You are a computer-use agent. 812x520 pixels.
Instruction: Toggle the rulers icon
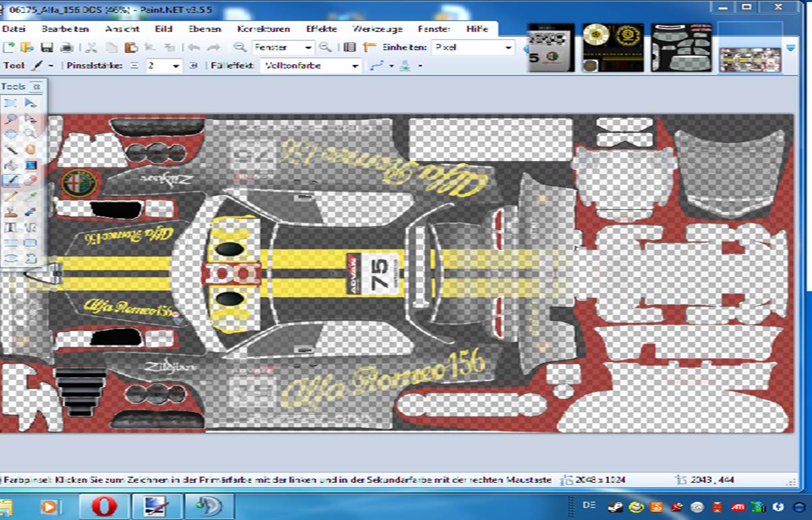(x=369, y=47)
